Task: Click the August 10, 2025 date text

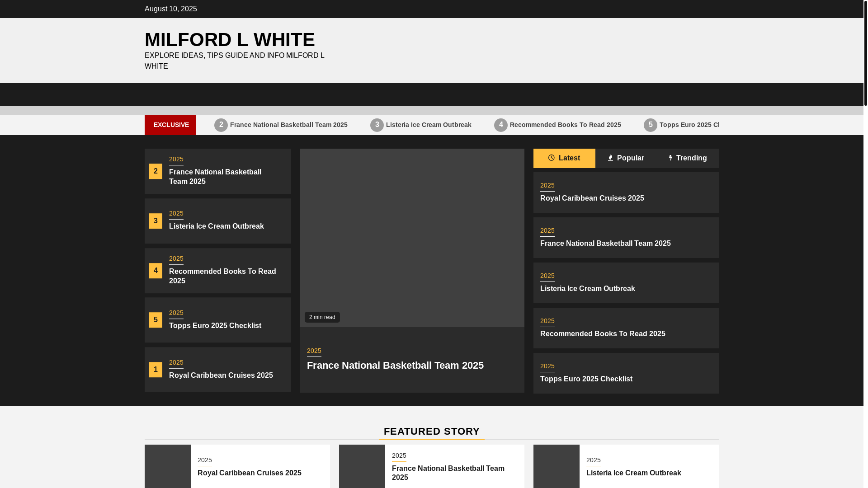Action: [x=171, y=9]
